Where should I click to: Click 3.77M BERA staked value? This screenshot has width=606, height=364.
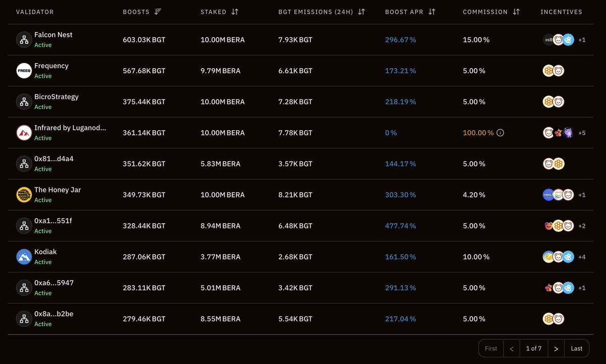point(220,256)
